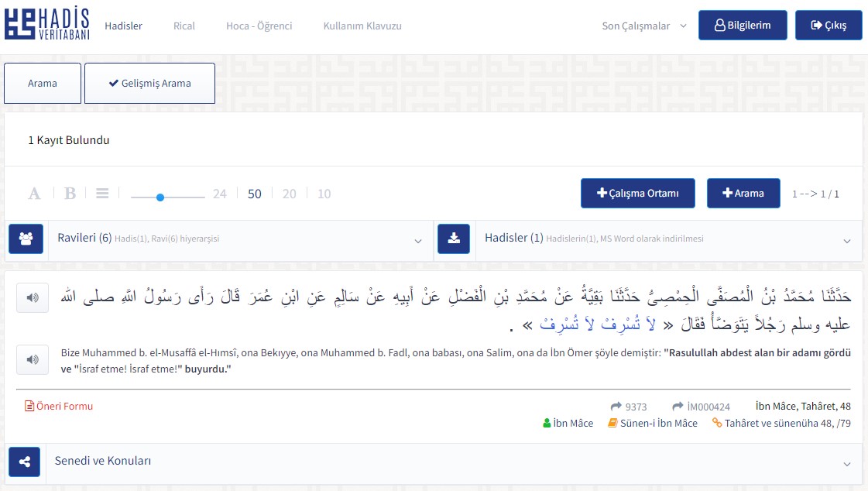Viewport: 868px width, 491px height.
Task: Click the Çıkış logout button
Action: pyautogui.click(x=828, y=26)
